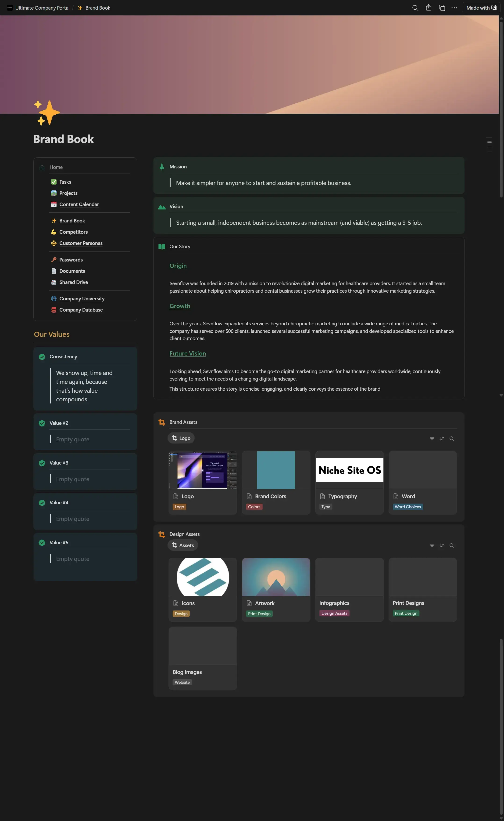Click the Company Database sidebar link
The height and width of the screenshot is (821, 504).
[x=81, y=310]
